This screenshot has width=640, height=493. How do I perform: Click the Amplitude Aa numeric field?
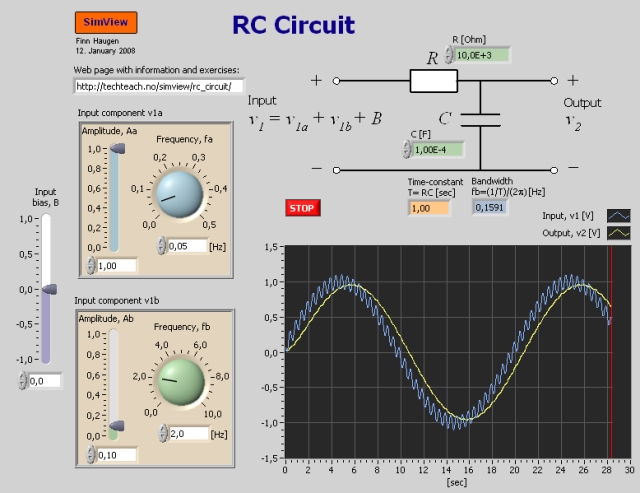(x=116, y=266)
